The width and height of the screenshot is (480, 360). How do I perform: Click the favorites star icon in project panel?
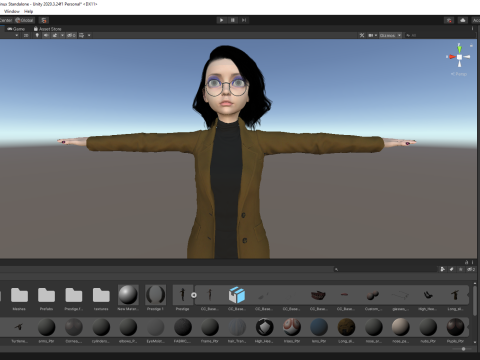pos(461,269)
